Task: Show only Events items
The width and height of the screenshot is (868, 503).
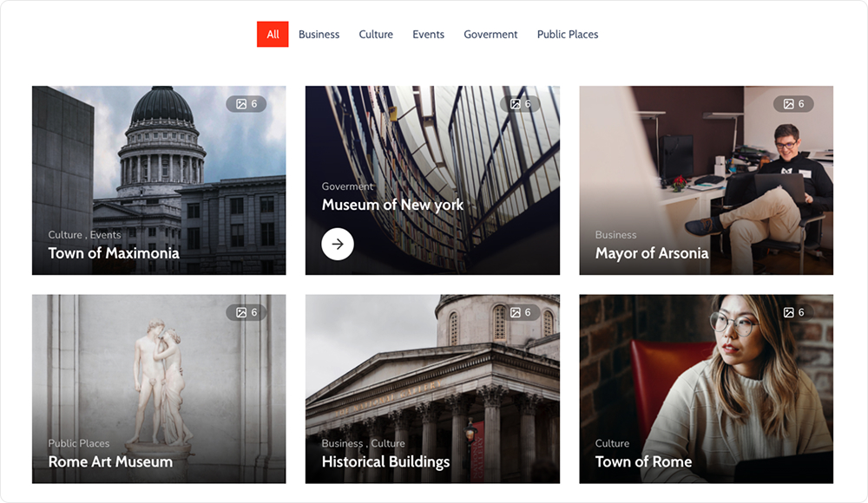Action: click(428, 35)
